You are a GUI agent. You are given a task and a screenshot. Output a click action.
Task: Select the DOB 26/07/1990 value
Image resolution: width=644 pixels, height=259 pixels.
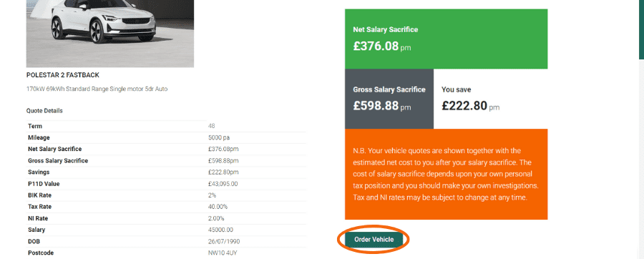click(223, 241)
